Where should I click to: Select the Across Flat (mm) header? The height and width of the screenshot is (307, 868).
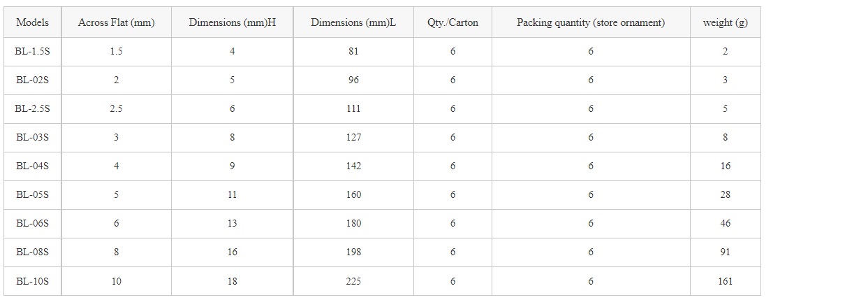coord(117,22)
